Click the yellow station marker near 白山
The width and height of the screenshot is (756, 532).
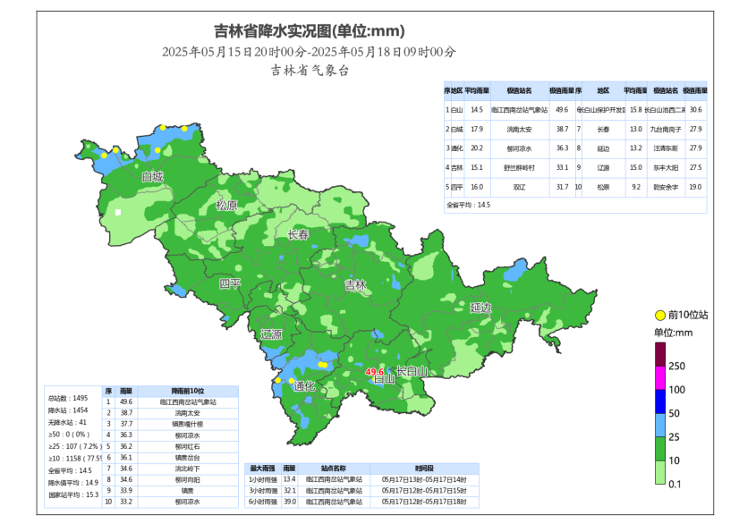(x=374, y=379)
